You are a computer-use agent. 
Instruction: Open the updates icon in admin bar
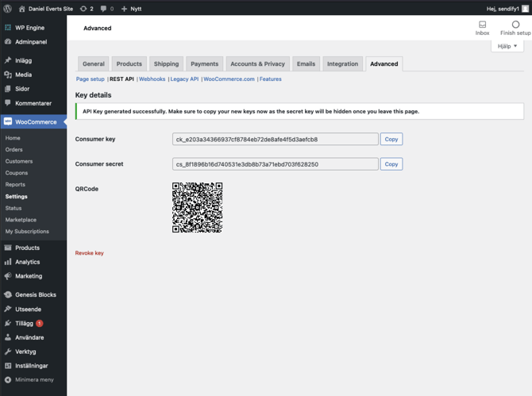[x=83, y=9]
